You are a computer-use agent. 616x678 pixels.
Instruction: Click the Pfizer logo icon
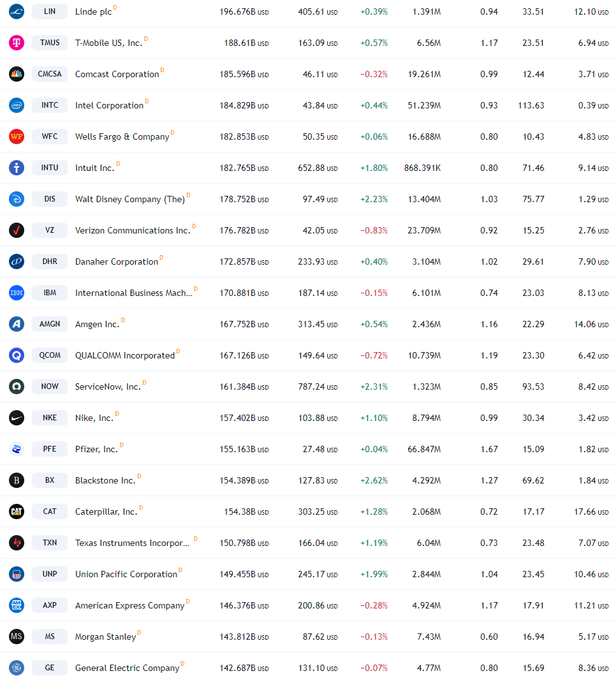(x=17, y=449)
